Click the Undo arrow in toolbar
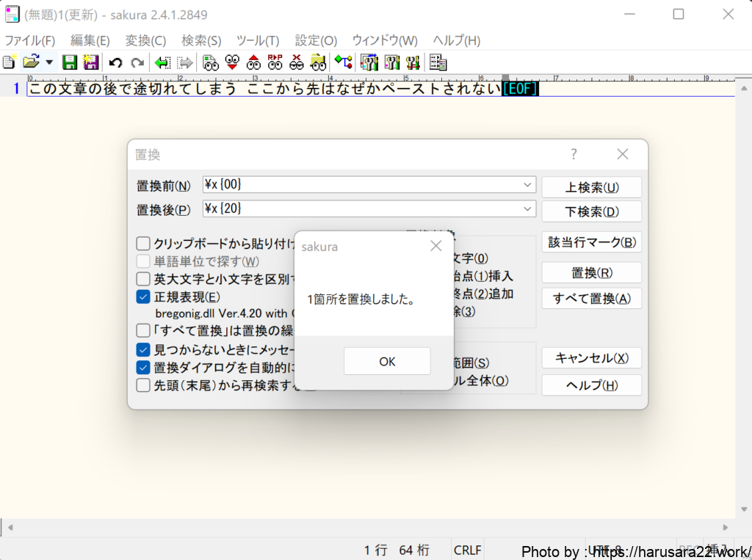752x560 pixels. coord(115,62)
